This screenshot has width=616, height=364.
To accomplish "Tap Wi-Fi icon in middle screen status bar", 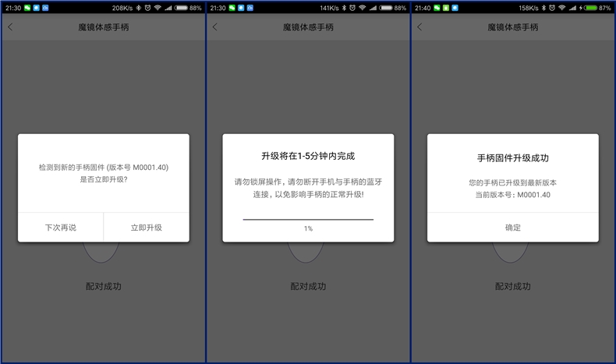I will click(x=362, y=7).
